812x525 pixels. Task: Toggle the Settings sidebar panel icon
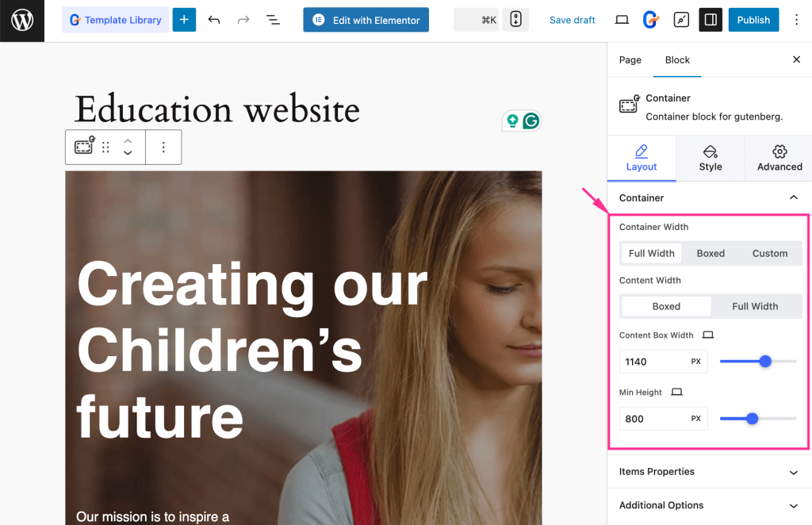coord(710,19)
